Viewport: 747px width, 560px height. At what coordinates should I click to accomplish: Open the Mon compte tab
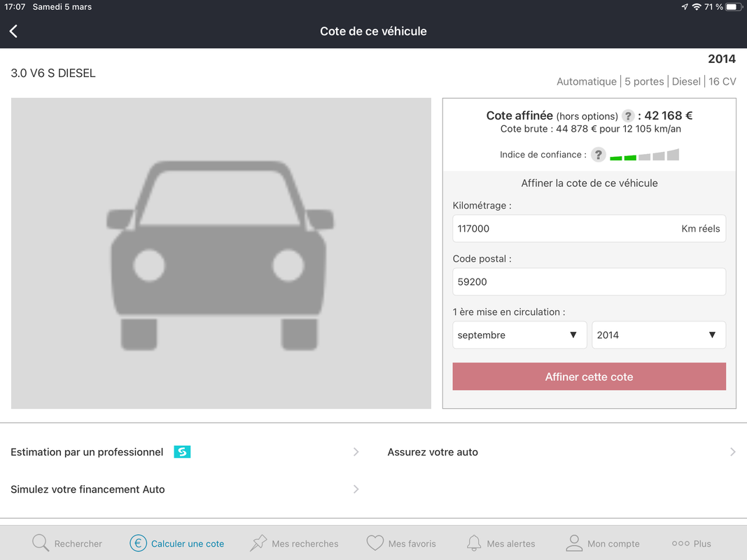(x=603, y=543)
